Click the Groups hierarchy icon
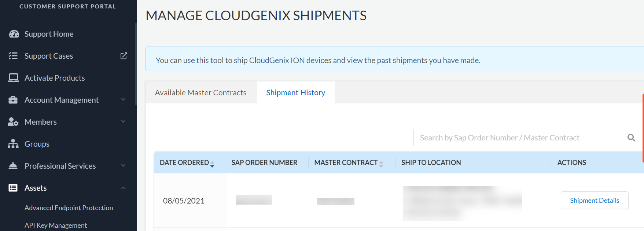 (13, 144)
